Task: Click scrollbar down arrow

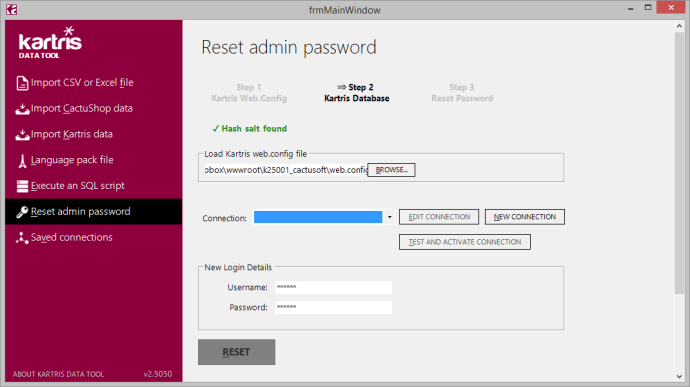Action: click(x=679, y=376)
